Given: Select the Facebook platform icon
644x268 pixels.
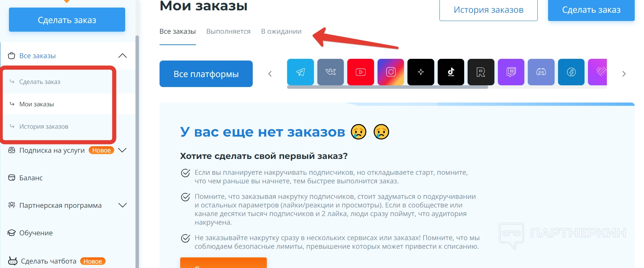Looking at the screenshot, I should [571, 72].
